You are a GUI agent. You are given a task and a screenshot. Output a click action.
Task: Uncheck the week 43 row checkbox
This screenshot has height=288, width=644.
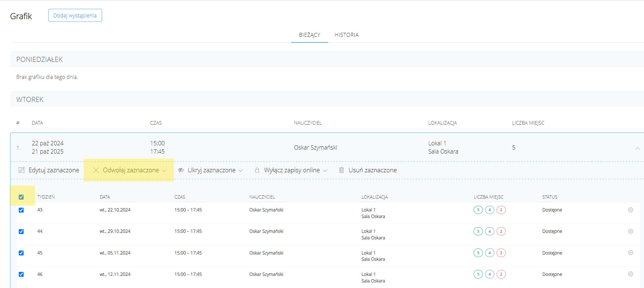click(x=21, y=210)
